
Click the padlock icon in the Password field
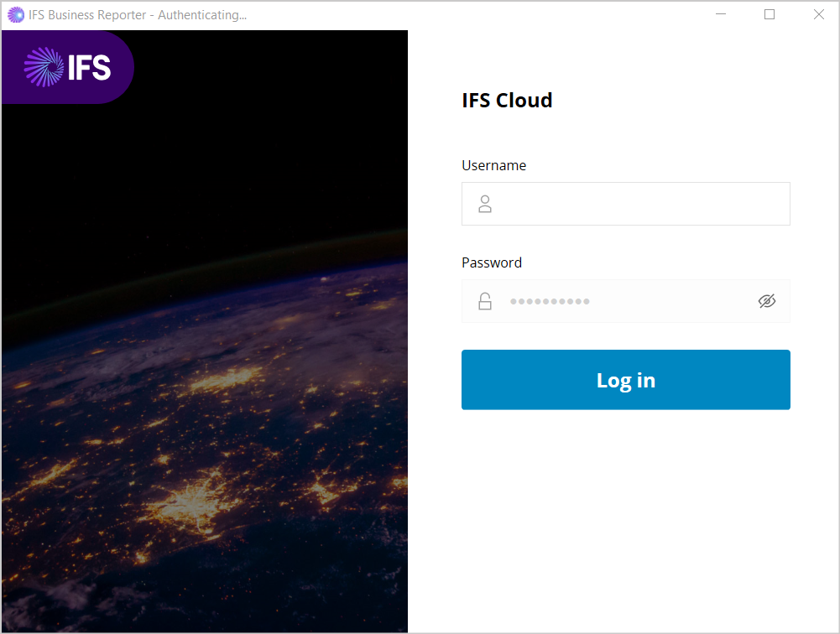pos(485,300)
